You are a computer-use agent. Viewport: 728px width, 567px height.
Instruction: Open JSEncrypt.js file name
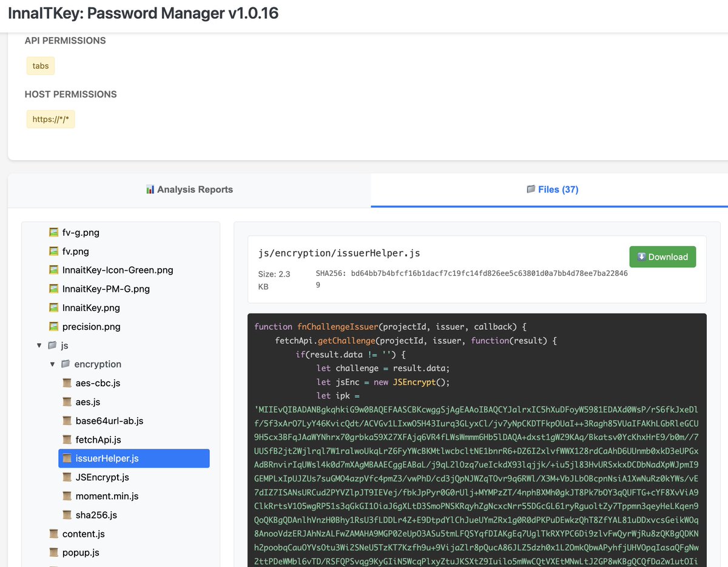tap(102, 477)
